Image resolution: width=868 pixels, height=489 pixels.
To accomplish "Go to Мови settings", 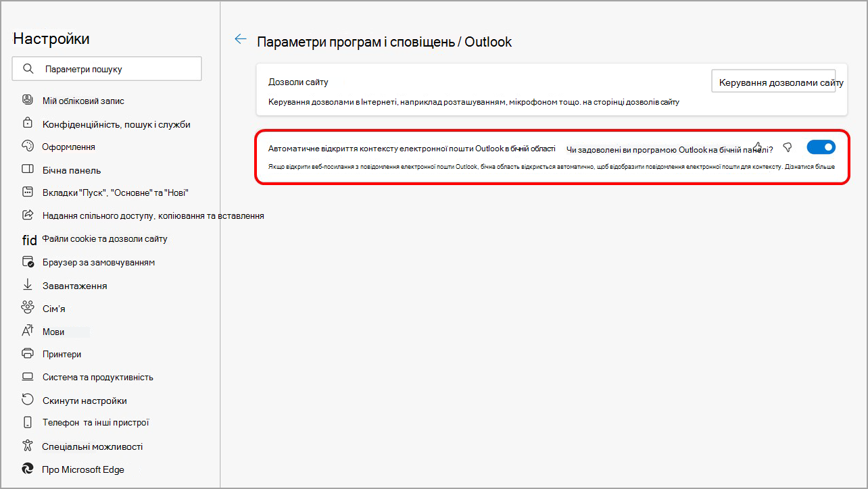I will 53,332.
